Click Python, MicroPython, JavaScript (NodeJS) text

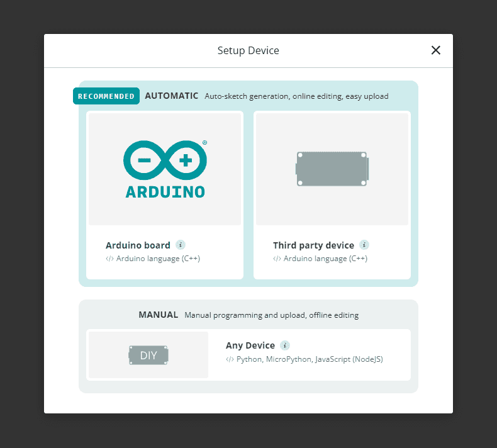pyautogui.click(x=310, y=360)
